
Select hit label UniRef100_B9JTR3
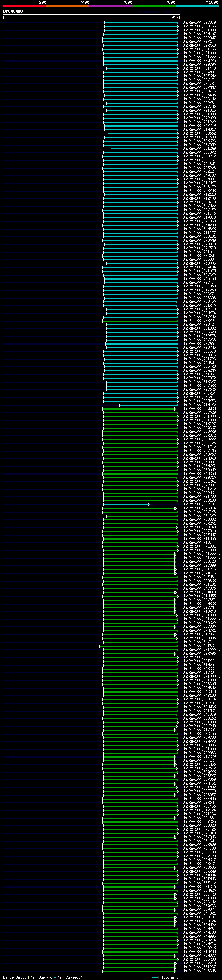coord(199,895)
